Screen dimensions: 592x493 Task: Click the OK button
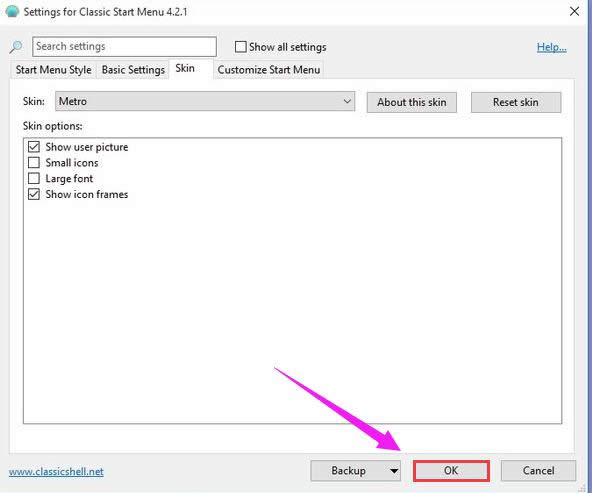pos(451,471)
